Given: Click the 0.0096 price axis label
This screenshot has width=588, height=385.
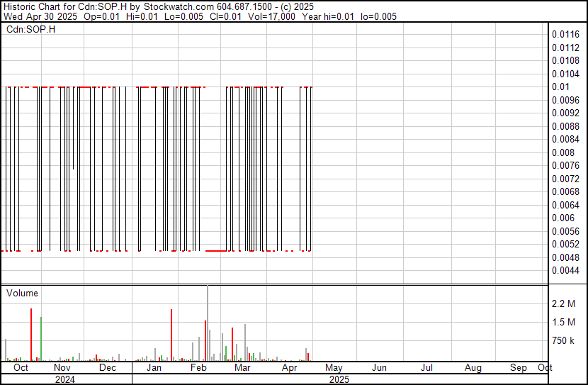Looking at the screenshot, I should tap(565, 100).
